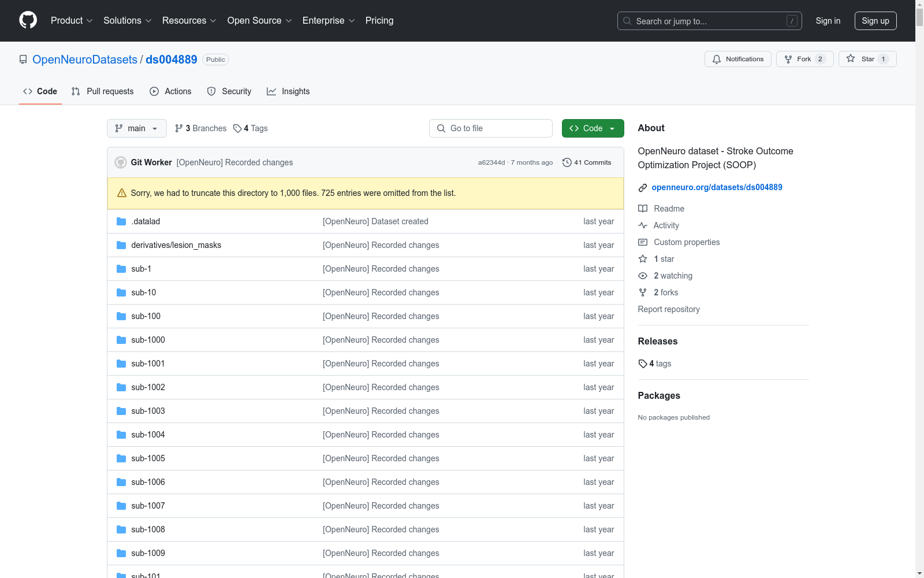Viewport: 924px width, 578px height.
Task: Click the book icon next to Readme
Action: 643,209
